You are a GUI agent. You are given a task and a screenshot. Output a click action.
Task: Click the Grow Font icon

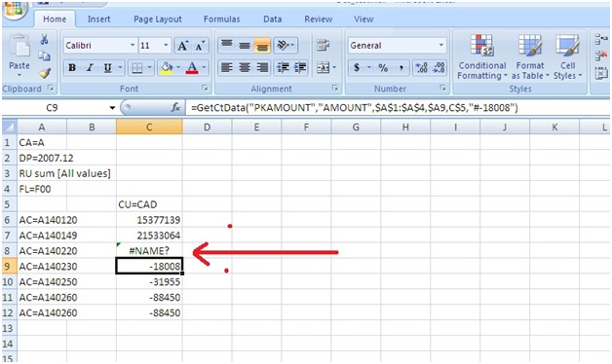[x=183, y=46]
